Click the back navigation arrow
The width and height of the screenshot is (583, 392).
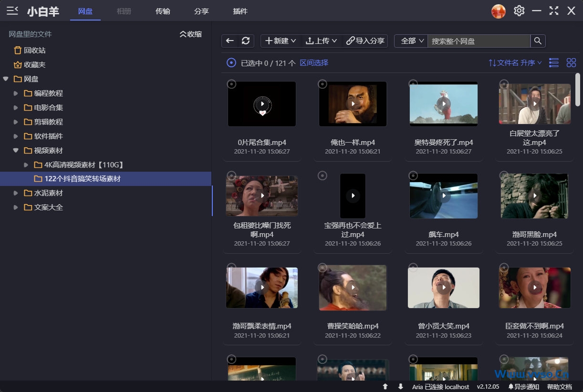pyautogui.click(x=229, y=41)
